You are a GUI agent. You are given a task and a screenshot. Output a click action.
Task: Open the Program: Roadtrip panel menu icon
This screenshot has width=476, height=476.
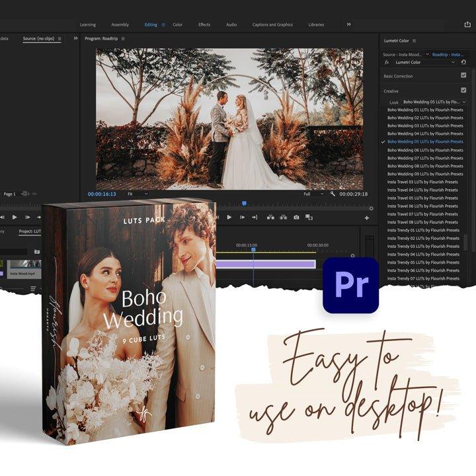point(123,39)
